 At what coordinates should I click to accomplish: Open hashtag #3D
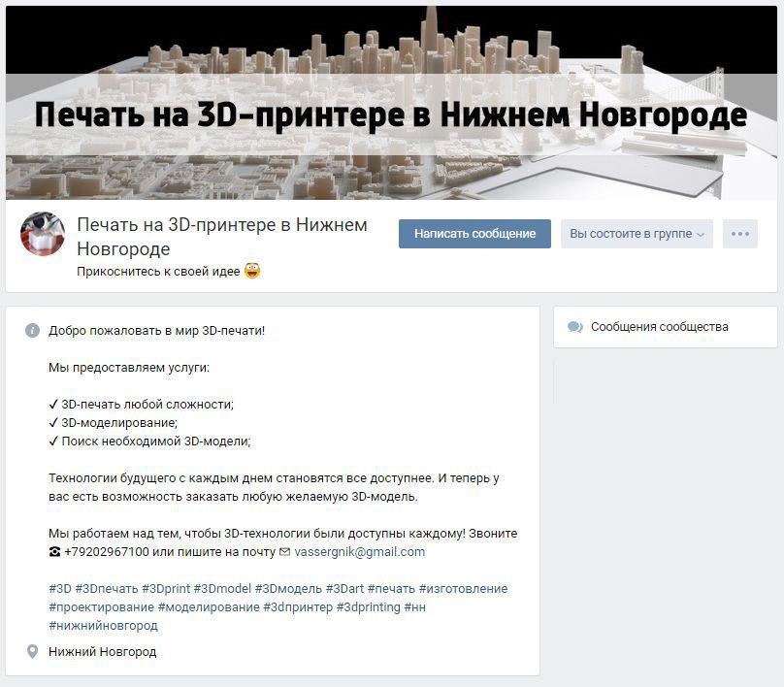point(60,588)
